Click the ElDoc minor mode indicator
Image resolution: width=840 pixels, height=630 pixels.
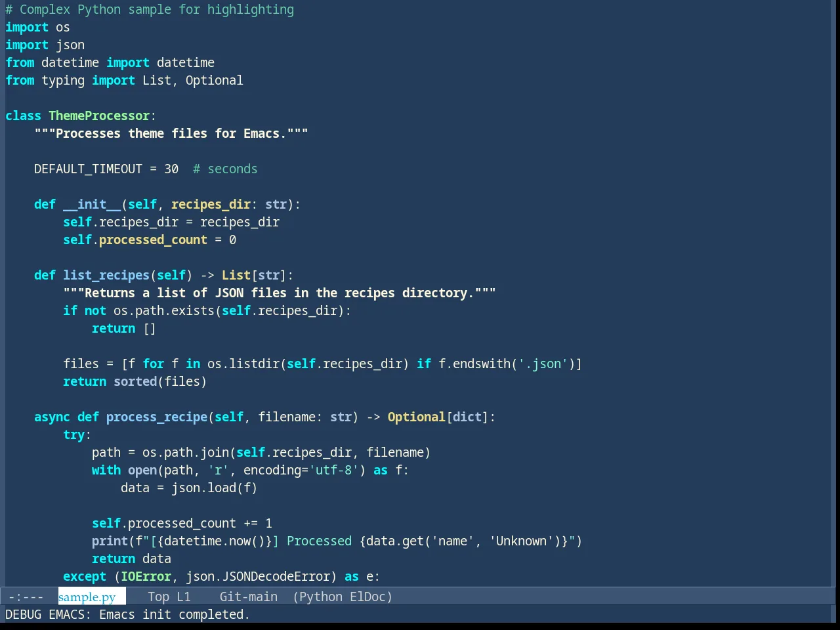click(x=368, y=597)
